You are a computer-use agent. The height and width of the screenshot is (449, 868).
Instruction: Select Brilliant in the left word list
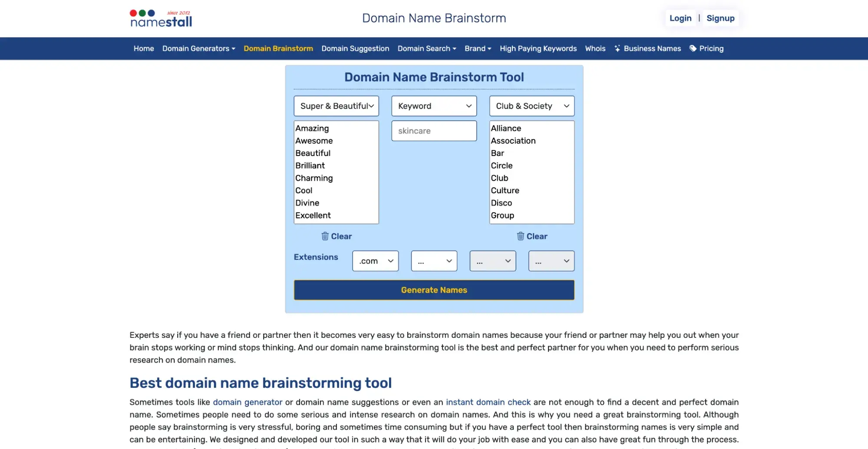[310, 165]
